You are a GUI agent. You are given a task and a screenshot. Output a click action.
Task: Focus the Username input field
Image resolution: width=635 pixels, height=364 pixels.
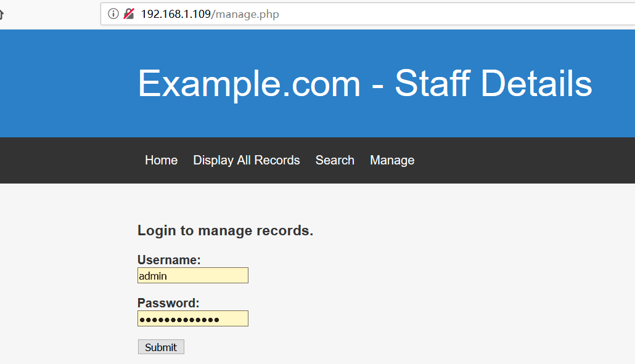(x=193, y=275)
